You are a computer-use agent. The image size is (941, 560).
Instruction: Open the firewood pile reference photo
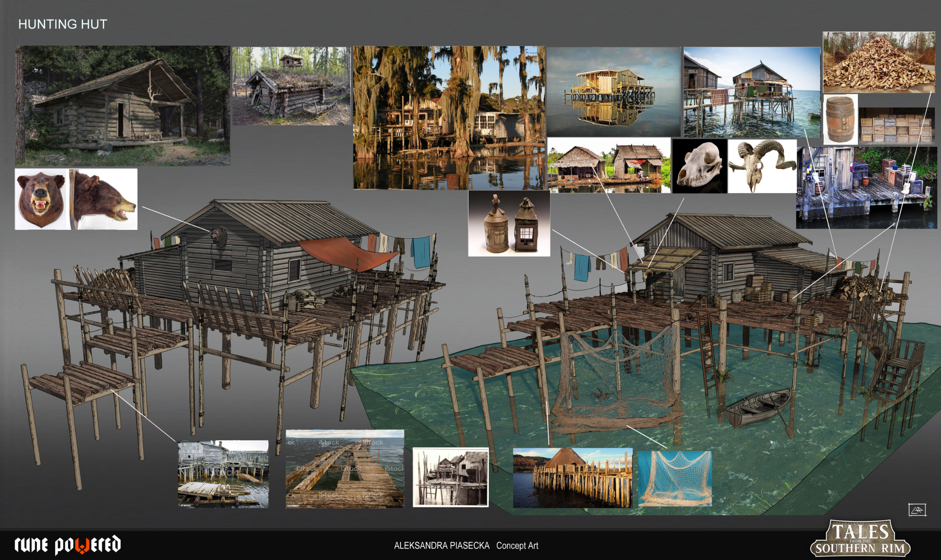[x=879, y=62]
